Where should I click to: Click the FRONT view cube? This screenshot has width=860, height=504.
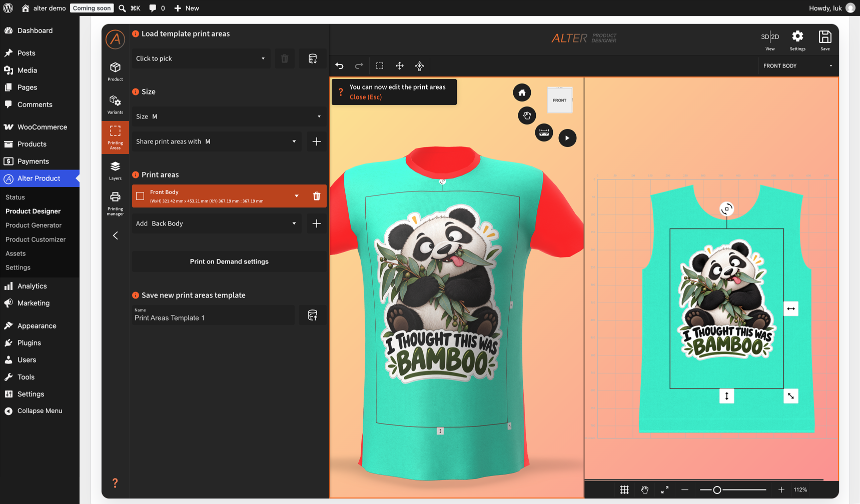[559, 100]
